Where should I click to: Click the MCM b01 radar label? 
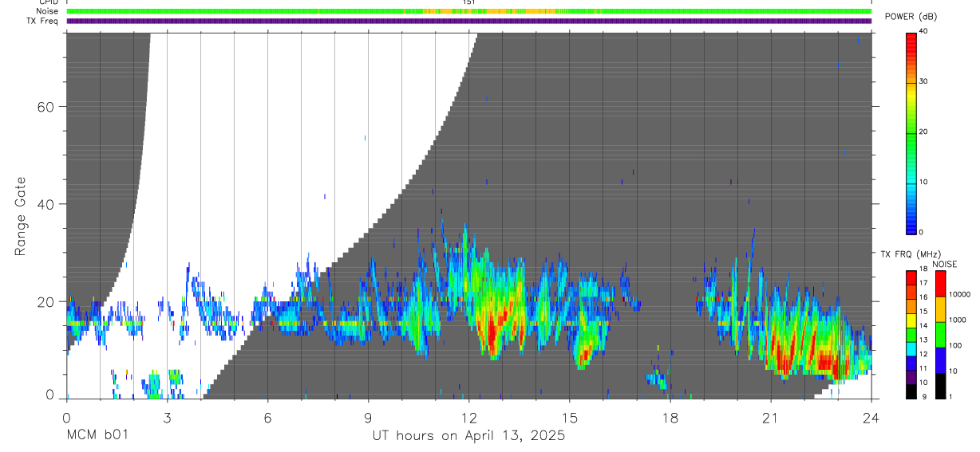point(96,435)
